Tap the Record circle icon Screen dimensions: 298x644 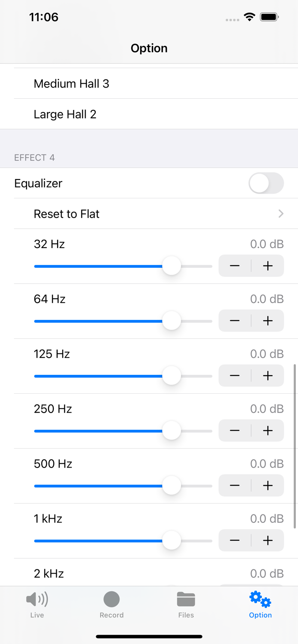click(x=111, y=599)
